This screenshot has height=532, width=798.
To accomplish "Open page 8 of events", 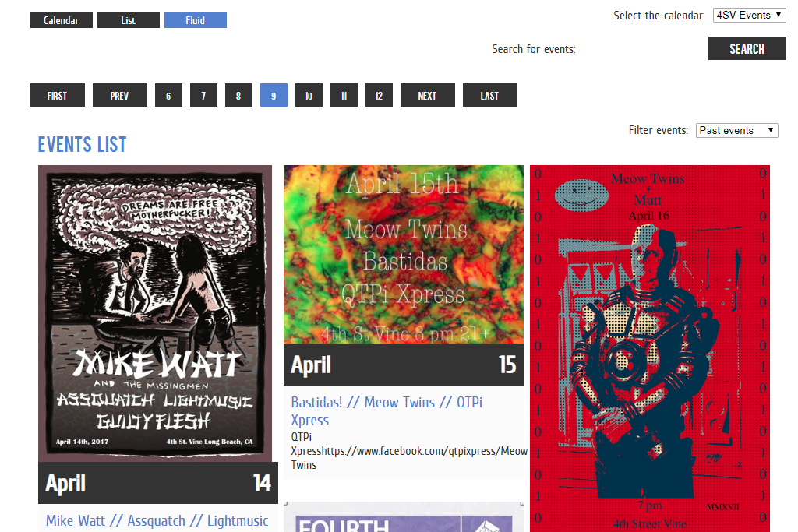I will 238,95.
